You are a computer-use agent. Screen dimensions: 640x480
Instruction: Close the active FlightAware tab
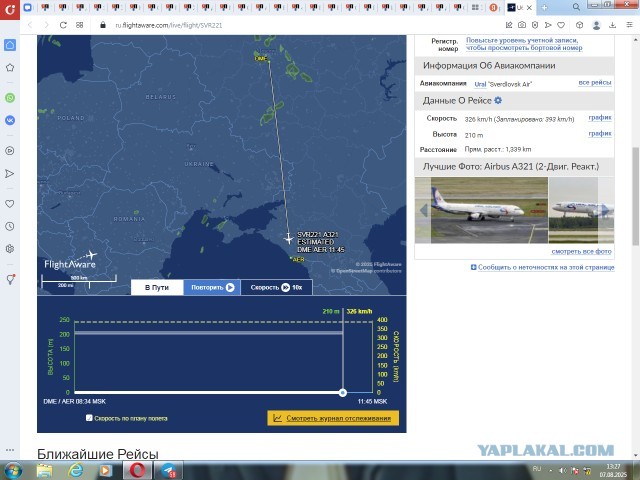tap(529, 7)
